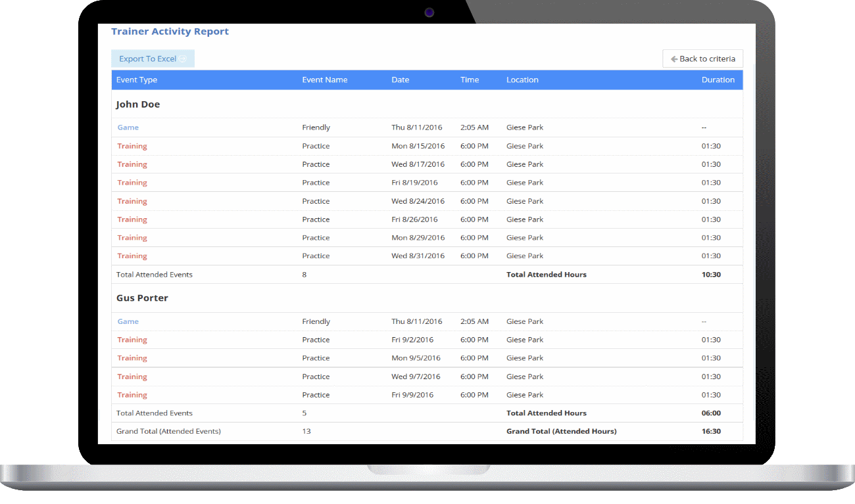The width and height of the screenshot is (855, 504).
Task: Click the Event Name column header
Action: point(325,80)
